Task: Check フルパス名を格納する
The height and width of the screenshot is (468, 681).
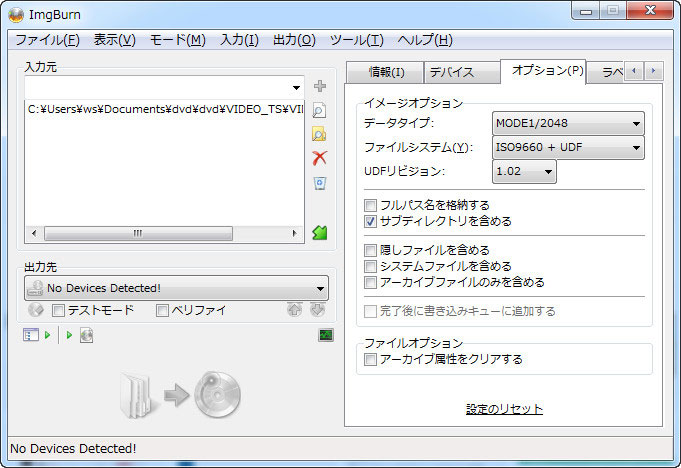Action: pyautogui.click(x=370, y=205)
